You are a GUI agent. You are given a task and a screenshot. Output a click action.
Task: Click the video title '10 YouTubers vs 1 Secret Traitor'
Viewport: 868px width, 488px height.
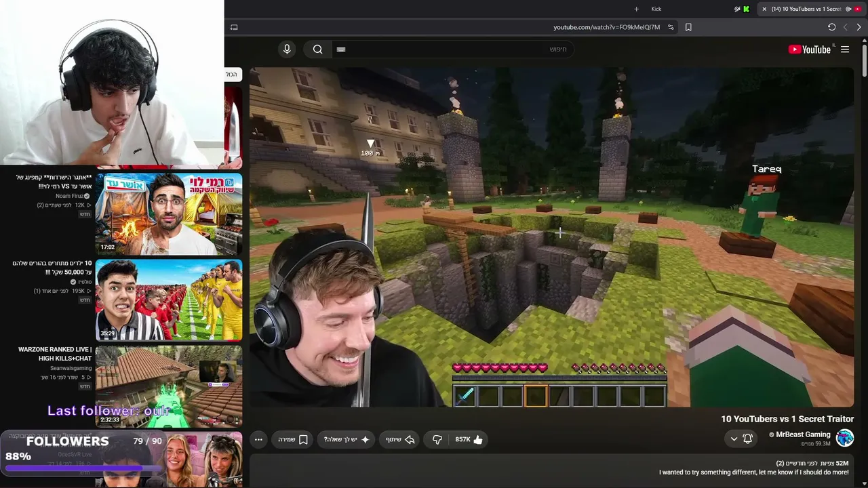point(787,419)
